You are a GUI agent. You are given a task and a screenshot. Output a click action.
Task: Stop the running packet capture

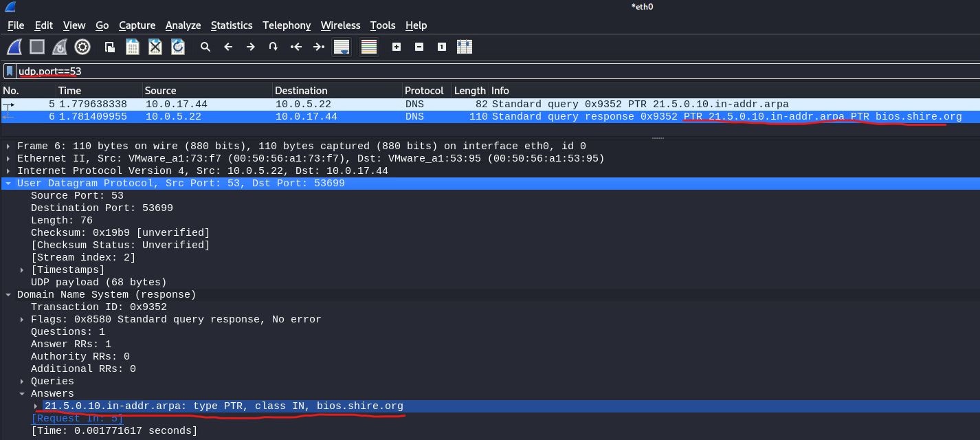point(37,47)
